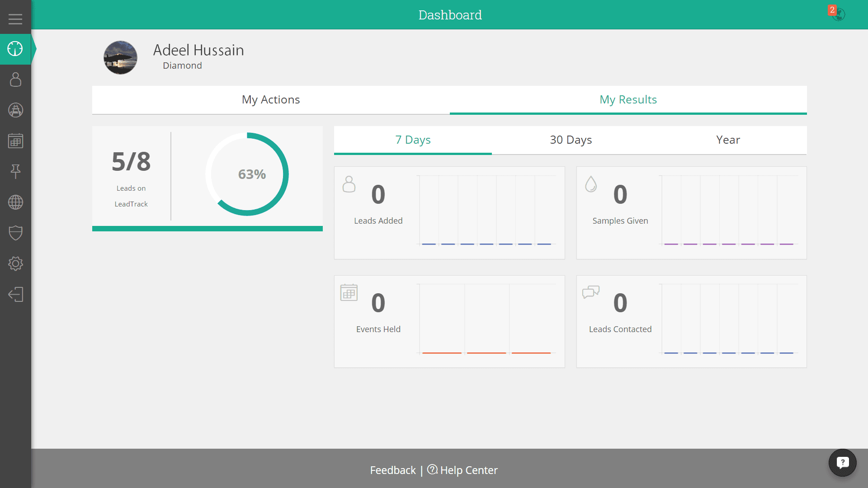Viewport: 868px width, 488px height.
Task: Click the Leads Added label
Action: [378, 221]
